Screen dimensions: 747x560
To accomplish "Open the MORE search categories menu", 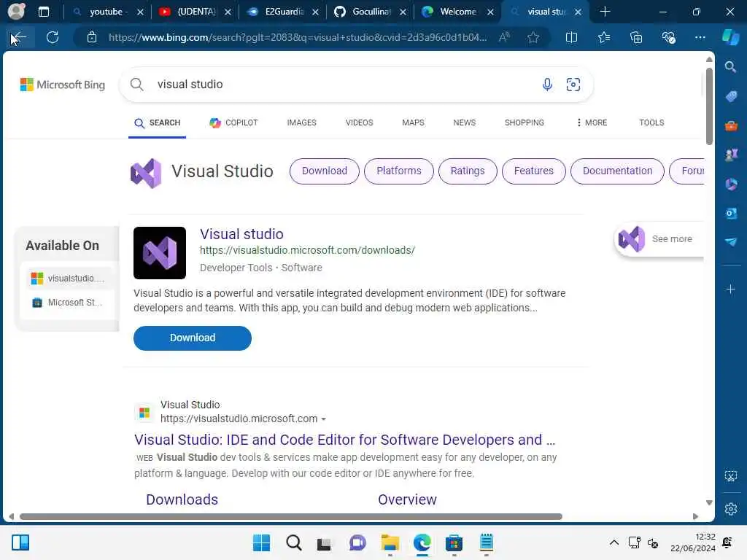I will point(591,122).
